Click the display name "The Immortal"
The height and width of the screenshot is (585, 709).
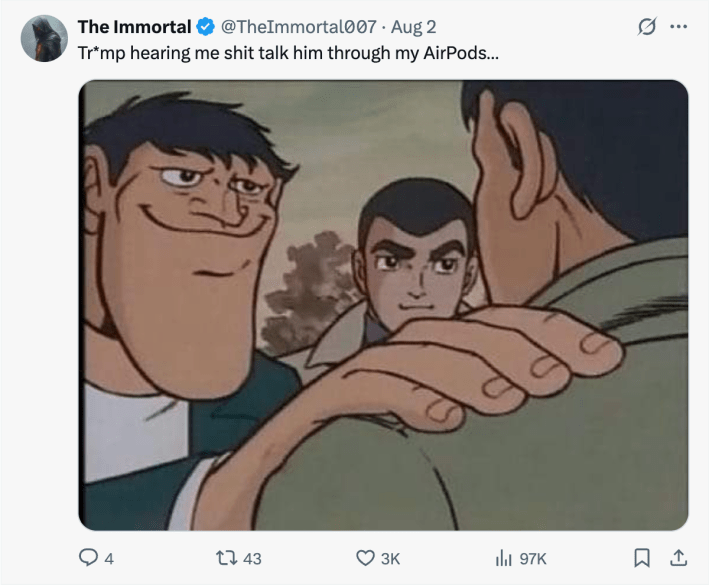(134, 27)
